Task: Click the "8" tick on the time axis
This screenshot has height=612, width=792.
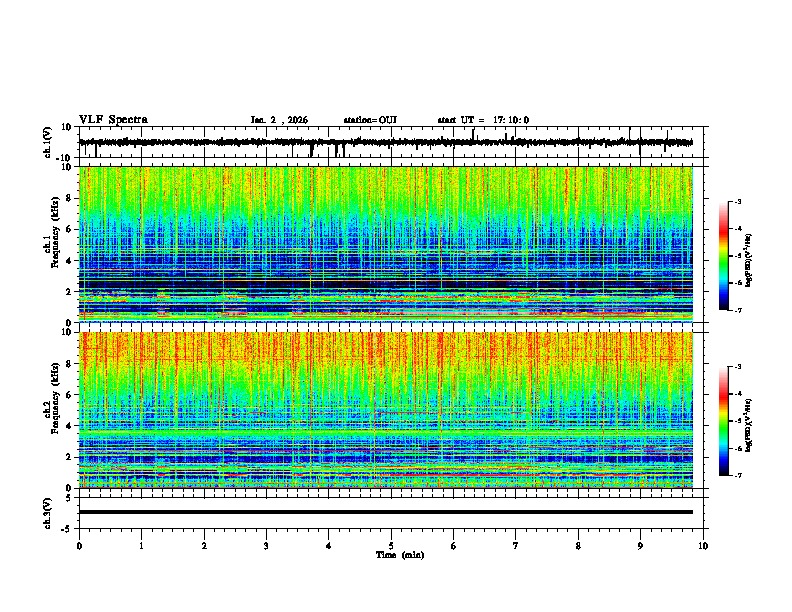Action: click(578, 546)
